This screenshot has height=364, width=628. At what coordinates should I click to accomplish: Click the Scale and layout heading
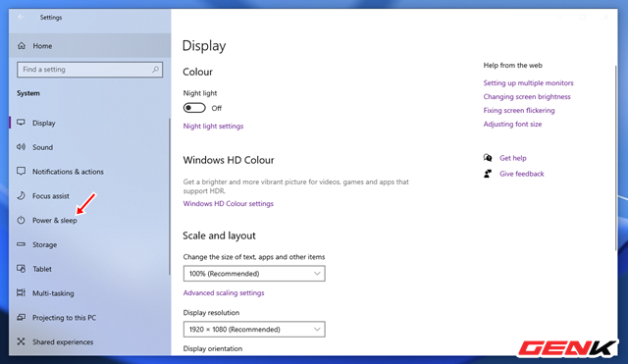(x=219, y=235)
